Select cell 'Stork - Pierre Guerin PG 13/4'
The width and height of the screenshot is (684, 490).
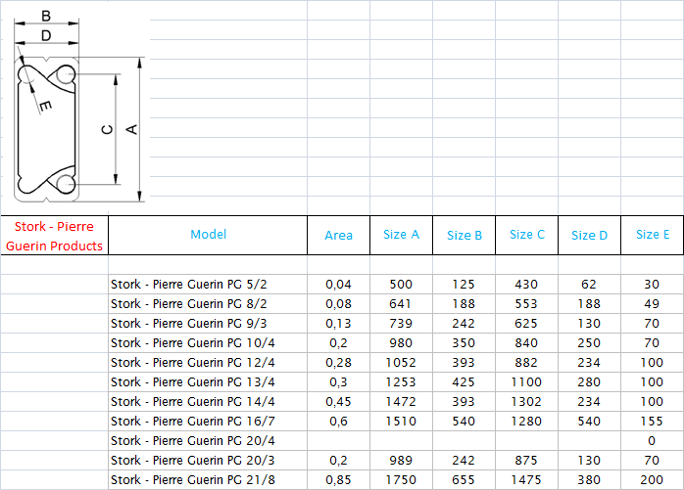coord(208,382)
